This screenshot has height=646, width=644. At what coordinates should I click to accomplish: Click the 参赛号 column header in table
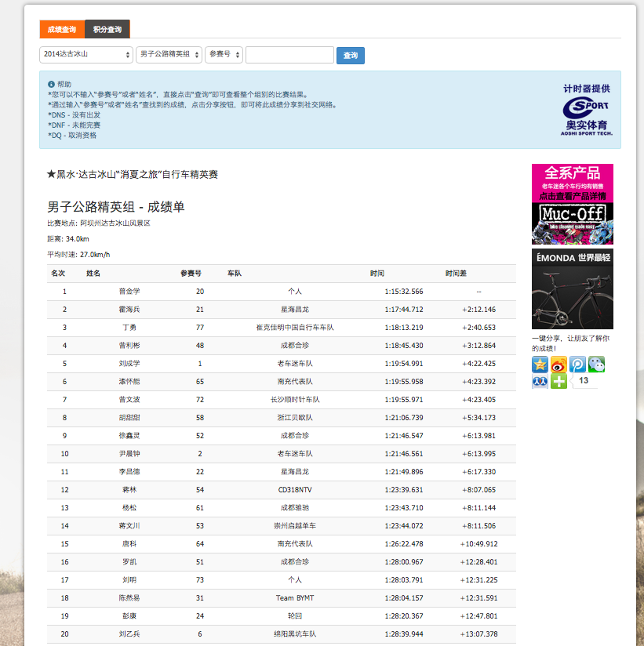(191, 274)
